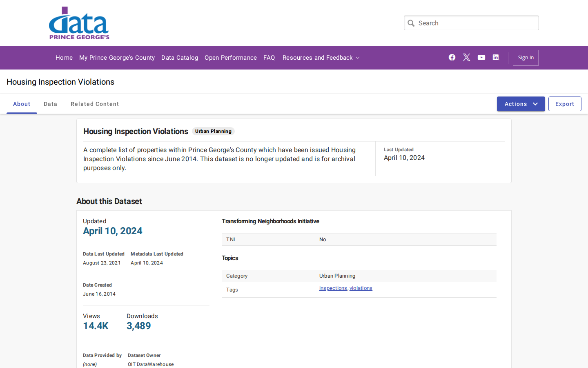This screenshot has height=368, width=588.
Task: Open the inspections tag link
Action: pyautogui.click(x=333, y=288)
